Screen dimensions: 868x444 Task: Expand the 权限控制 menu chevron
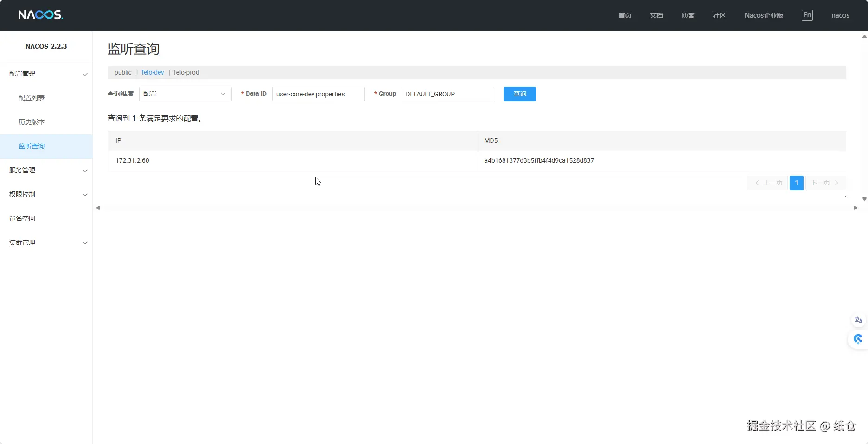(x=85, y=195)
